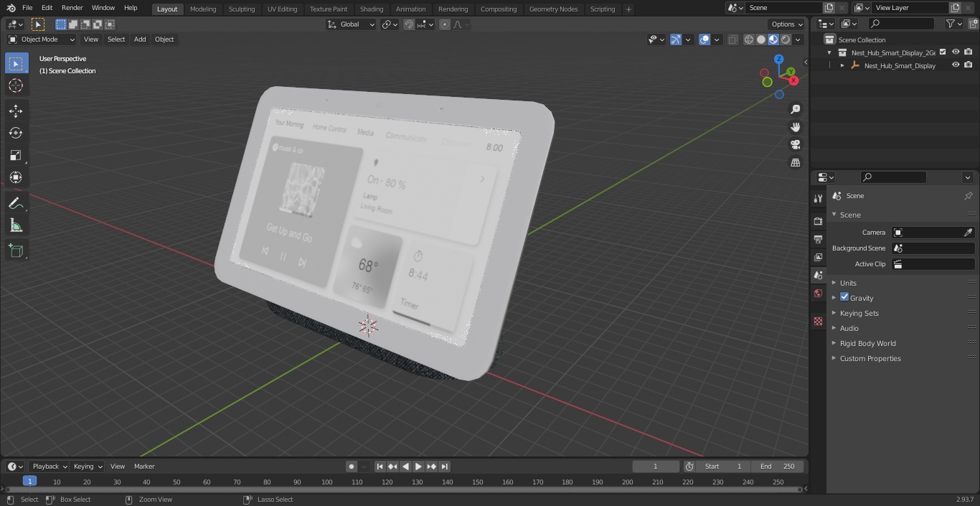Select the Select Box tool
This screenshot has height=506, width=980.
click(16, 63)
